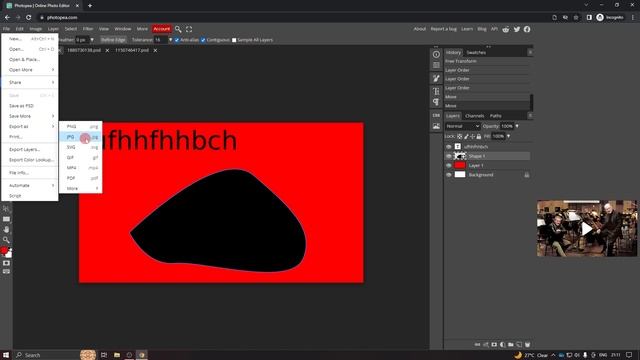Viewport: 640px width, 360px height.
Task: Open Photopea Facebook link icon
Action: [527, 29]
